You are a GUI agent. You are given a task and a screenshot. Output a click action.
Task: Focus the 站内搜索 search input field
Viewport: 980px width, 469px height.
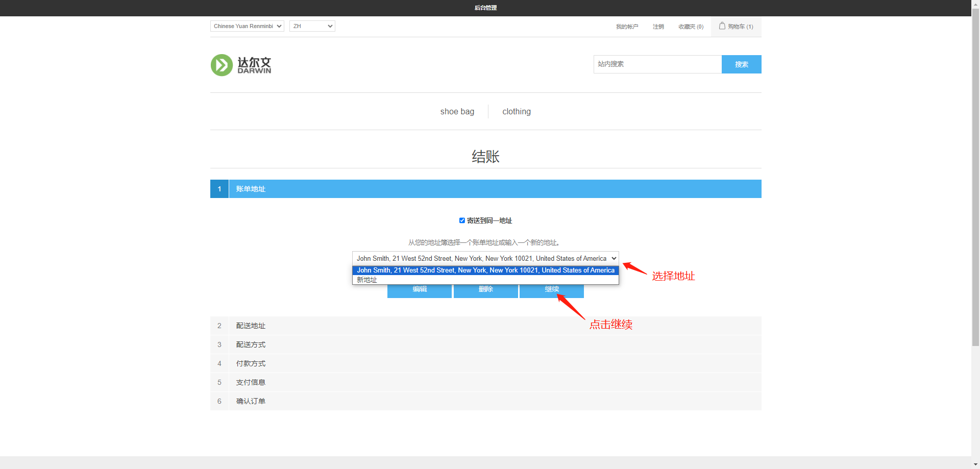657,64
